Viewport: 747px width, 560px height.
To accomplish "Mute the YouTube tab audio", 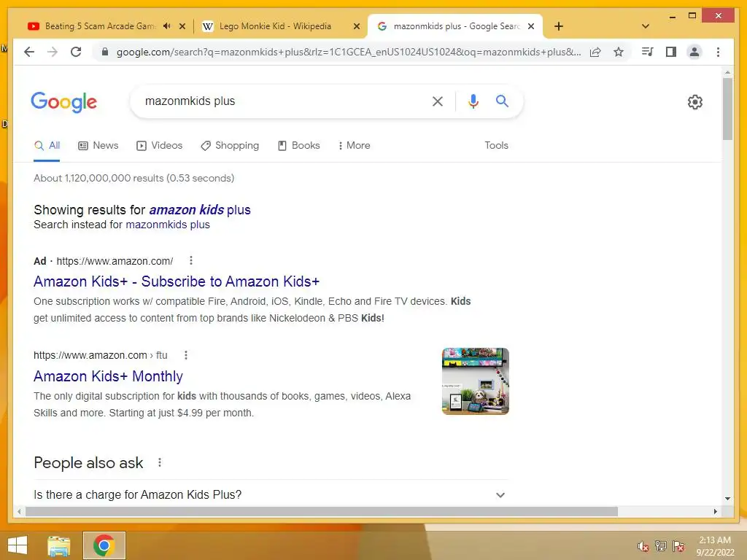I will (x=166, y=26).
